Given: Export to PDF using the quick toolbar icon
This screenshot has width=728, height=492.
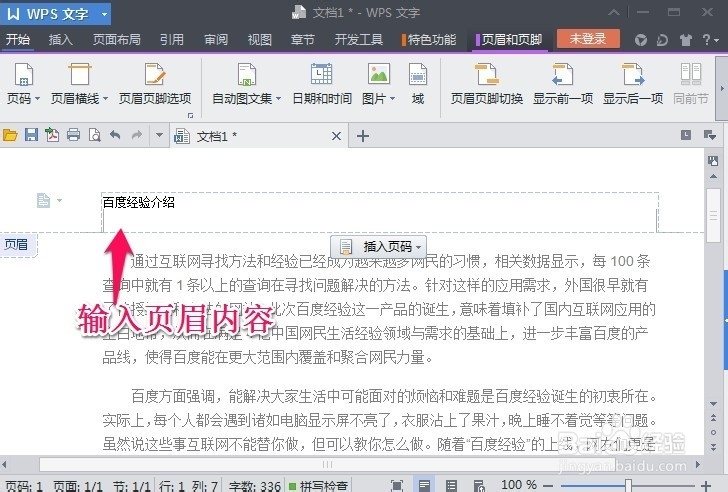Looking at the screenshot, I should point(52,135).
